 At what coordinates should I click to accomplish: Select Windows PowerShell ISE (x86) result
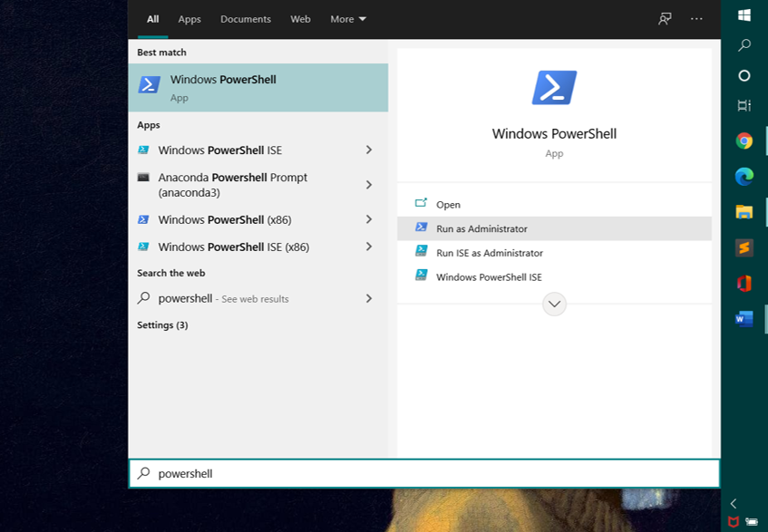coord(258,247)
